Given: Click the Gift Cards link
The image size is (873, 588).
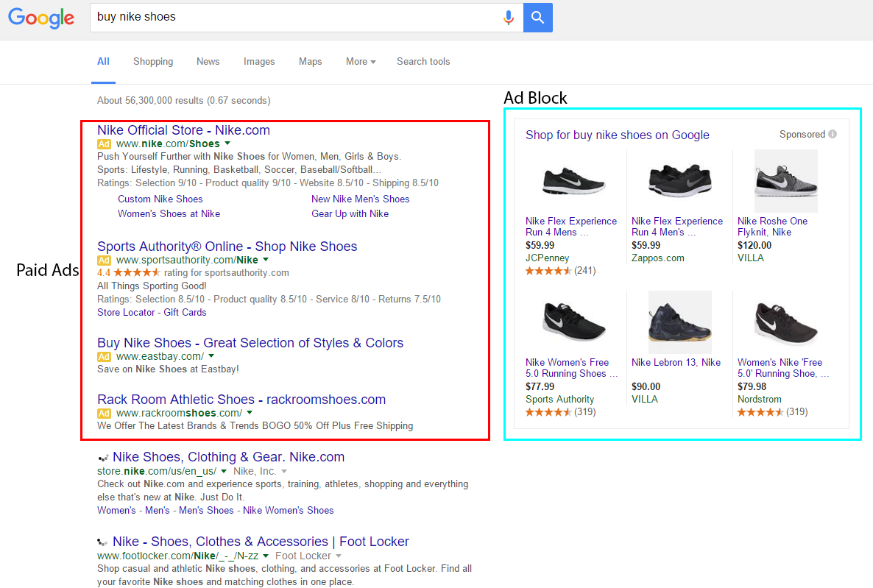Looking at the screenshot, I should tap(185, 313).
